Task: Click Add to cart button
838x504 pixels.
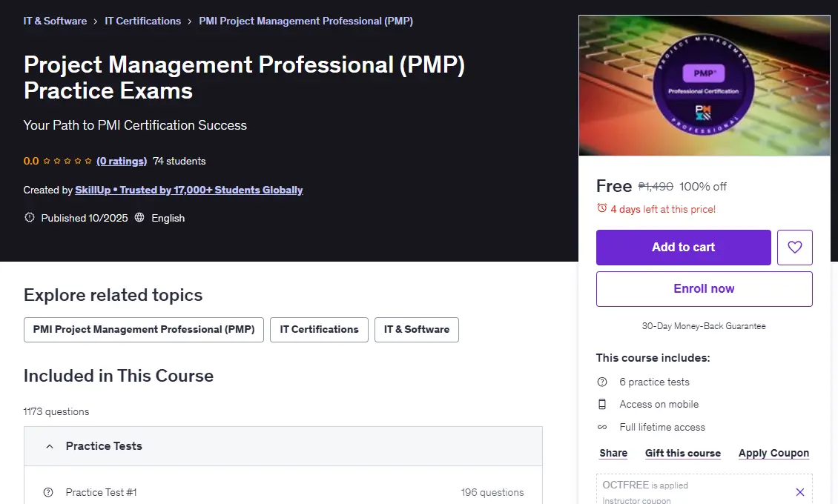Action: (x=684, y=248)
